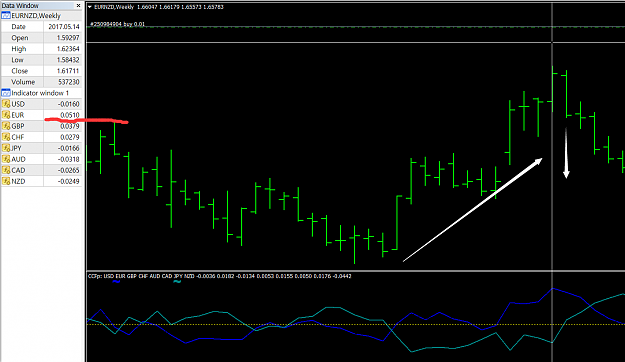Click the NZD indicator icon
The width and height of the screenshot is (625, 362).
click(6, 181)
